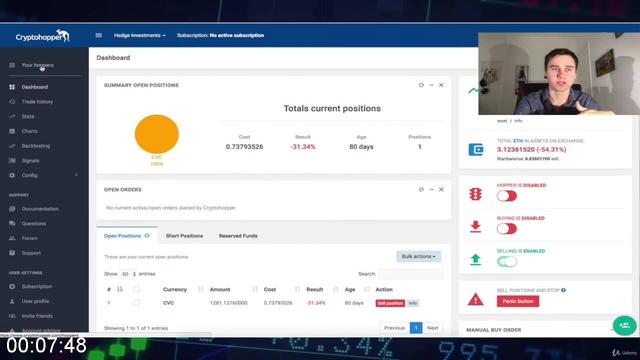Click the red buying download arrow icon
The height and width of the screenshot is (360, 640).
pyautogui.click(x=476, y=227)
